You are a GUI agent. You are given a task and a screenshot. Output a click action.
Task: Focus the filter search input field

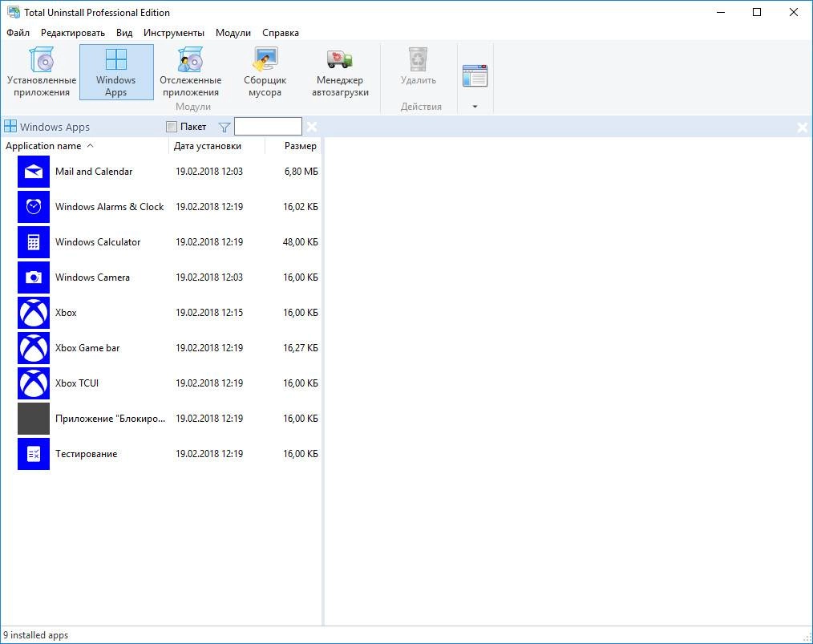coord(268,127)
